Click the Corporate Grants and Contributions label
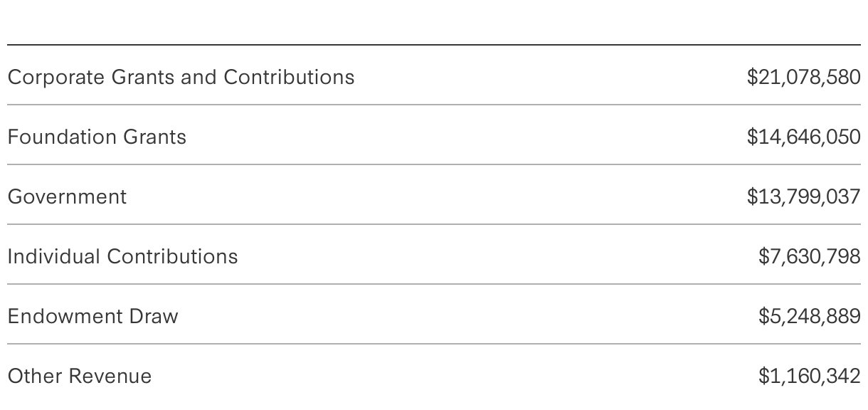The height and width of the screenshot is (410, 868). (x=181, y=77)
